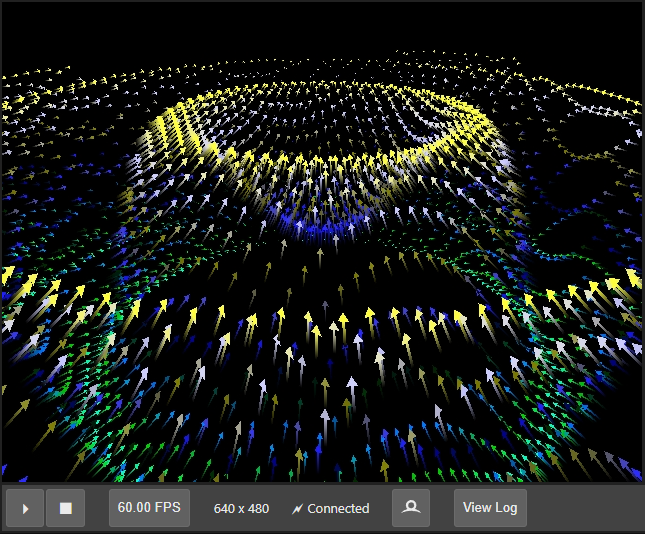
Task: Click the large yellow arrows at the right edge
Action: 628,280
